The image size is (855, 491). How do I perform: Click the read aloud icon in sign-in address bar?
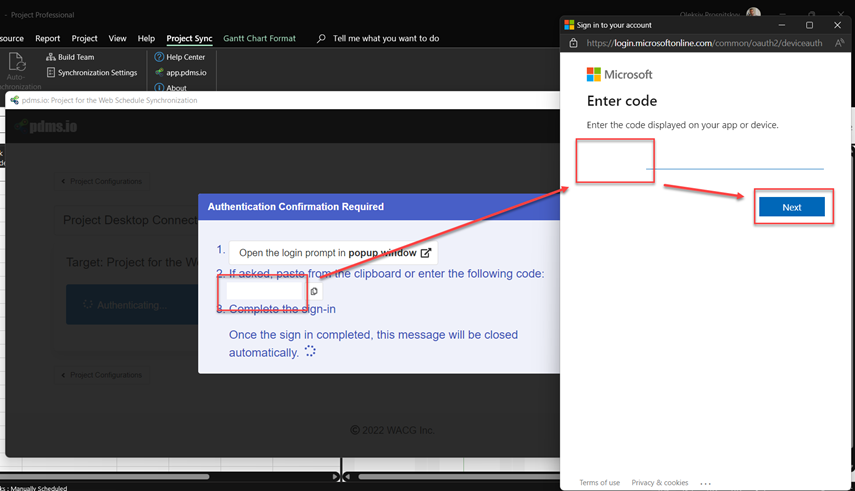839,43
